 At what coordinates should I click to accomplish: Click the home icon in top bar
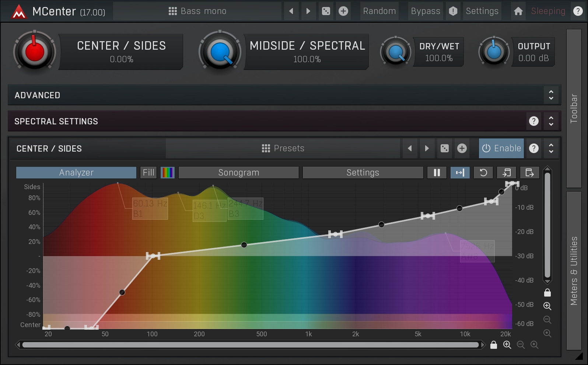518,11
